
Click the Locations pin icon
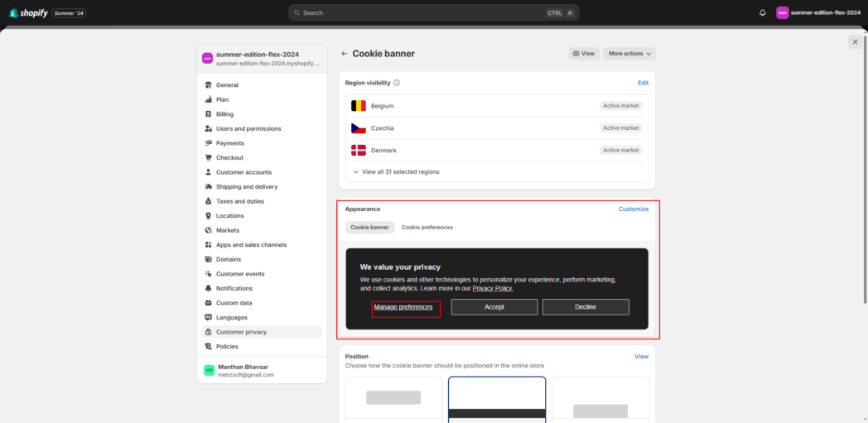coord(208,216)
